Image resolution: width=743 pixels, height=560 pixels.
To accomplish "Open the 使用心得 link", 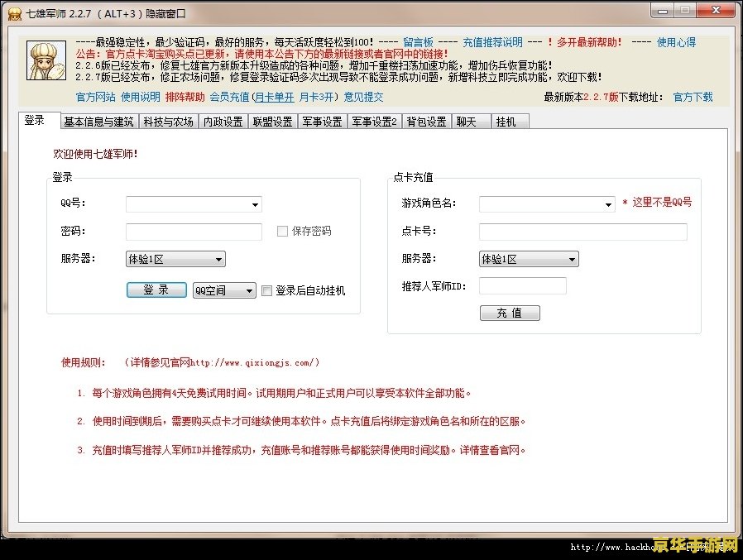I will click(x=676, y=42).
